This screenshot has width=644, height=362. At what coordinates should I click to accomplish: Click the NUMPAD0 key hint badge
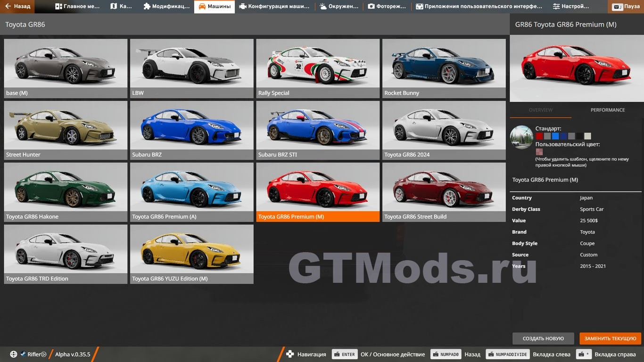(x=446, y=354)
